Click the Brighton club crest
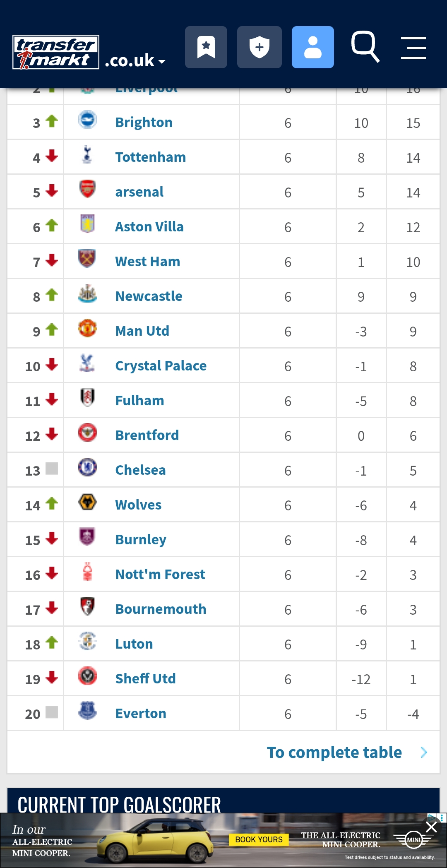 tap(87, 120)
